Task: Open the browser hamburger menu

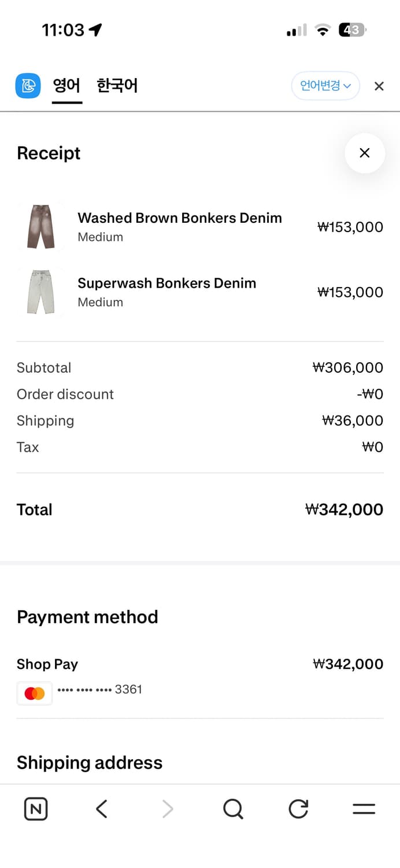Action: pos(364,809)
